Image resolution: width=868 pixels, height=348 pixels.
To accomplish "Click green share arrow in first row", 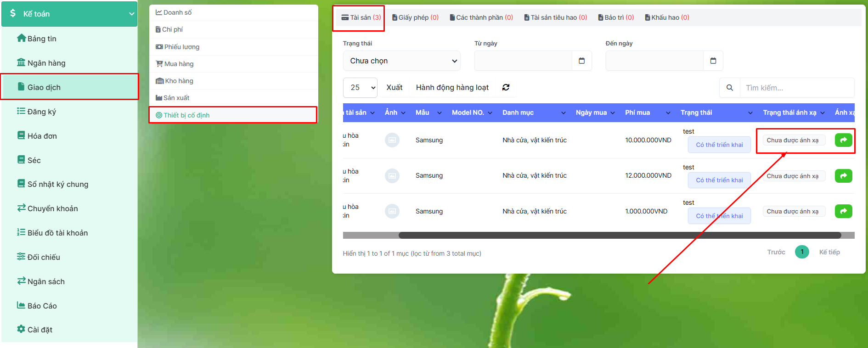I will [843, 140].
